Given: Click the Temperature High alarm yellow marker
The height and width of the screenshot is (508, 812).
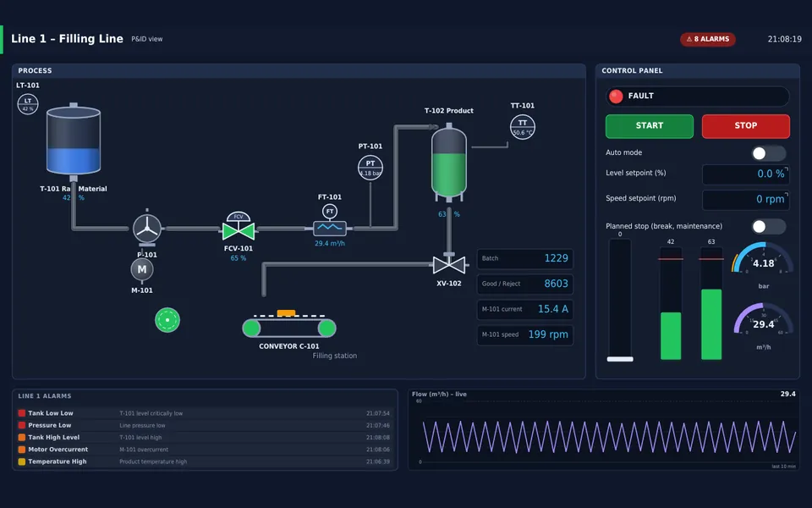Looking at the screenshot, I should [x=22, y=461].
